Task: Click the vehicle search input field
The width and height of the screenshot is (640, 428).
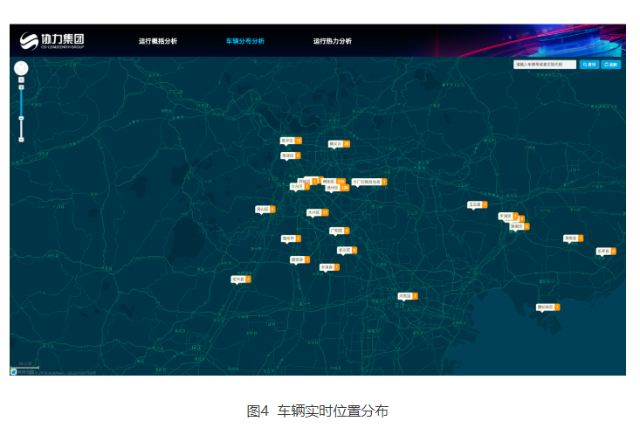Action: (x=545, y=64)
